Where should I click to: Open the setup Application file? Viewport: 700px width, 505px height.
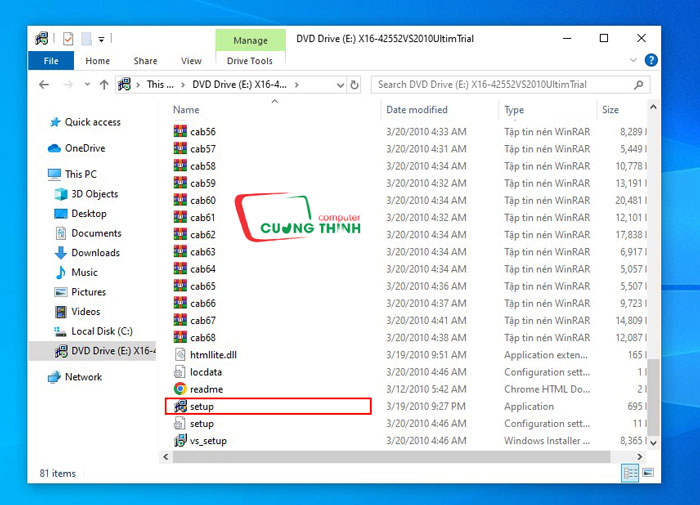coord(268,406)
